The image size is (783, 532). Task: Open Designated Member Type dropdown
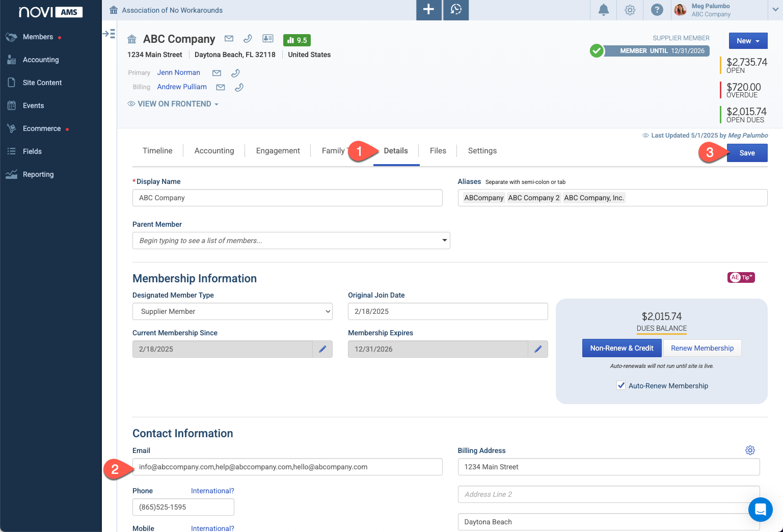click(x=232, y=311)
